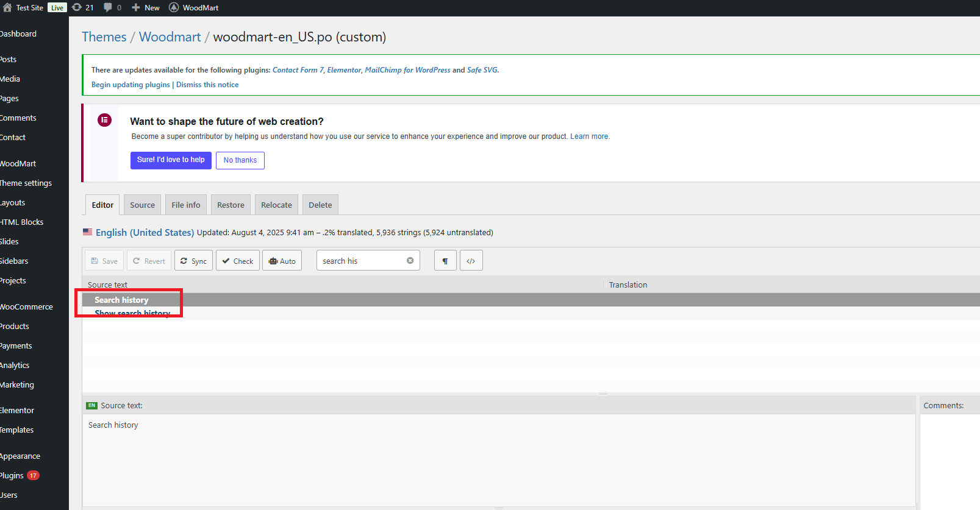Click Dismiss this notice
Image resolution: width=980 pixels, height=510 pixels.
(x=207, y=85)
